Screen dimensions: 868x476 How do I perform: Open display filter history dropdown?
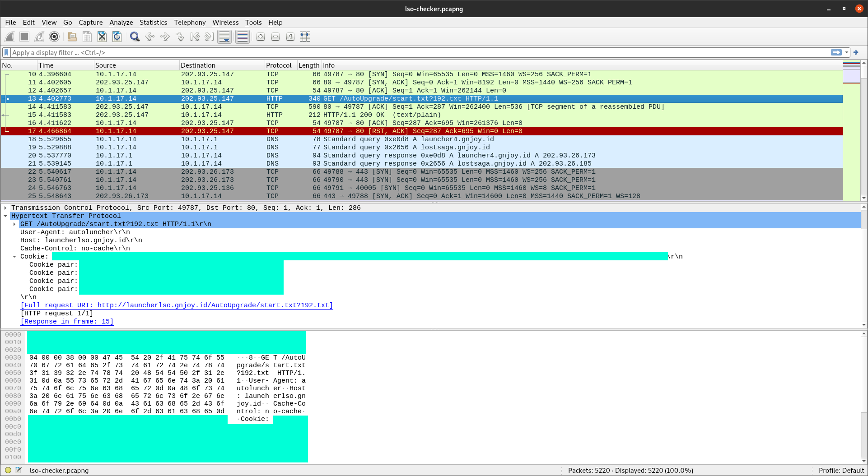(847, 53)
